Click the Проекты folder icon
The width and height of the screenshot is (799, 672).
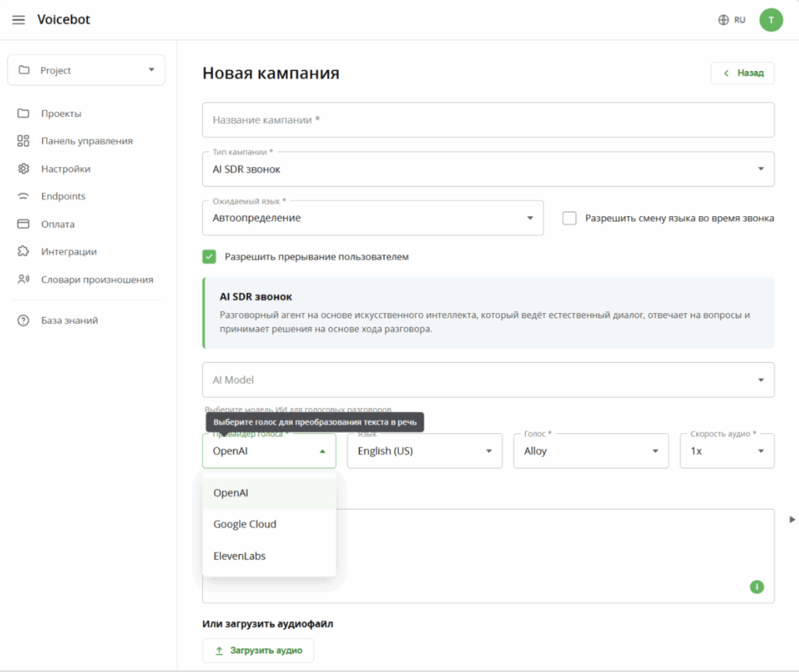23,113
